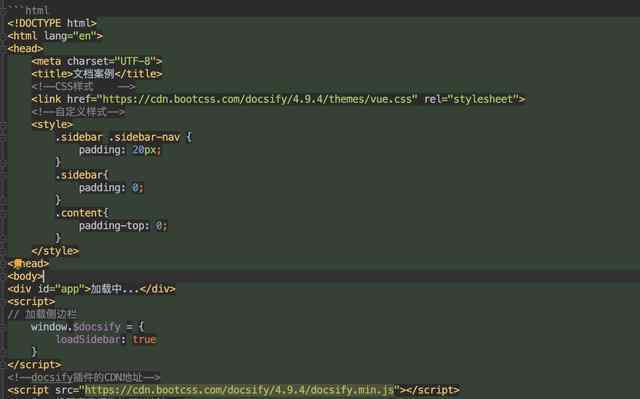Click the window.$docsify assignment line
640x399 pixels.
(87, 327)
